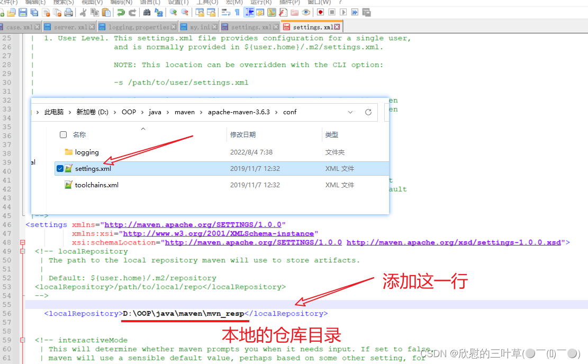Image resolution: width=588 pixels, height=364 pixels.
Task: Print the document using the printer icon
Action: coord(69,12)
